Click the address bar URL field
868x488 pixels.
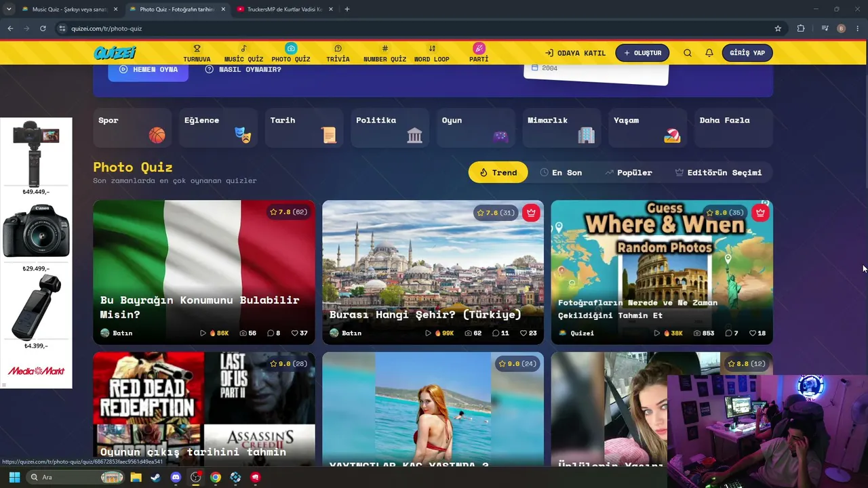coord(420,28)
